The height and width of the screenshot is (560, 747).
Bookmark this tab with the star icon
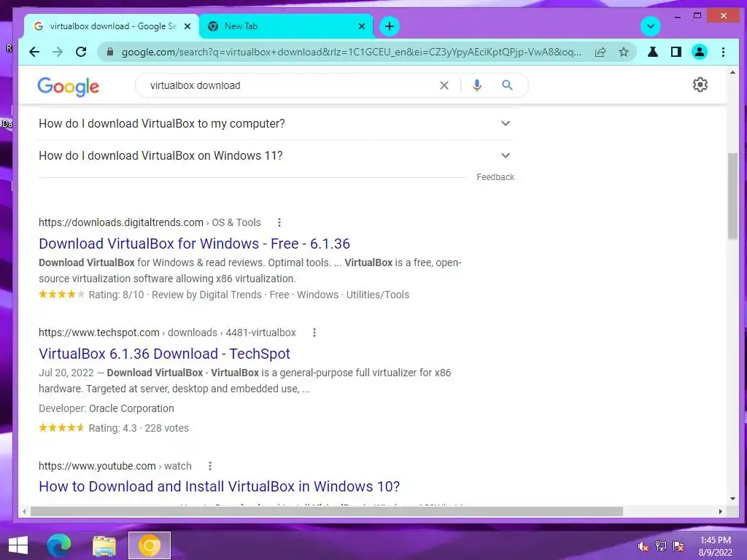tap(624, 52)
